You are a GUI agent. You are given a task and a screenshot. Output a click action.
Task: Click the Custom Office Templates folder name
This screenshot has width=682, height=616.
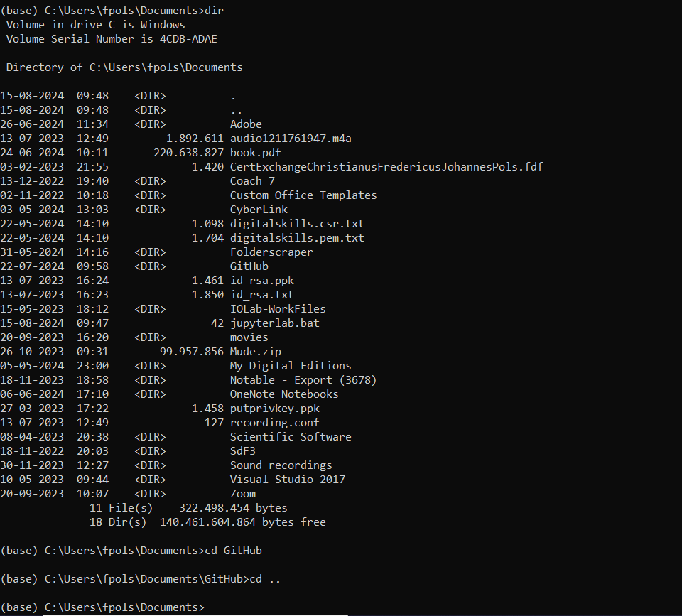click(303, 195)
